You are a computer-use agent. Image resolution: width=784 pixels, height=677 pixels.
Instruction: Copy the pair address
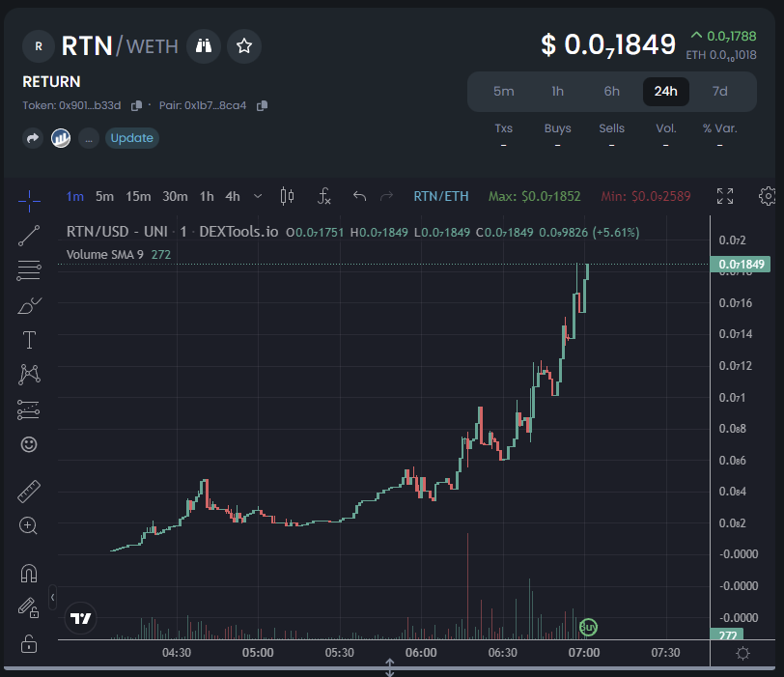(262, 105)
